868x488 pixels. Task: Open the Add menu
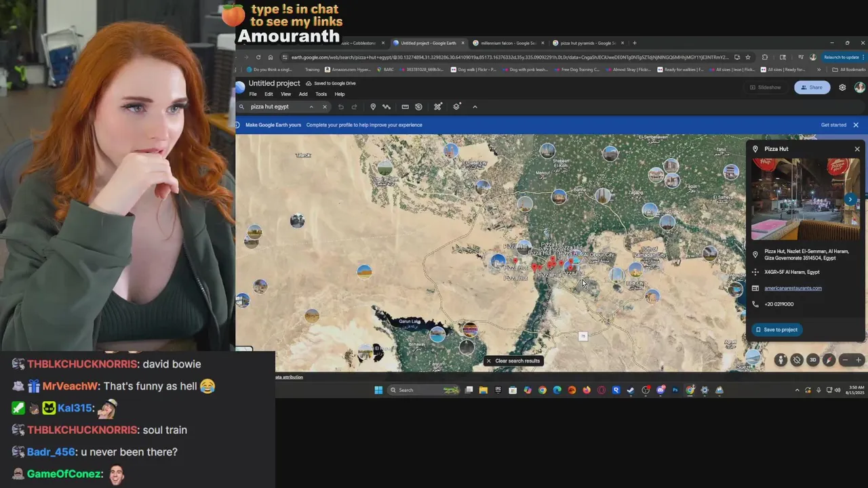[303, 94]
